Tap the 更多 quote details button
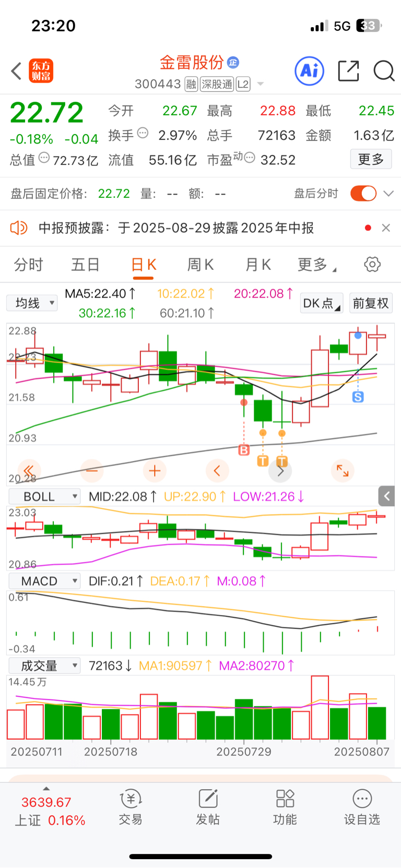This screenshot has width=401, height=868. tap(371, 159)
